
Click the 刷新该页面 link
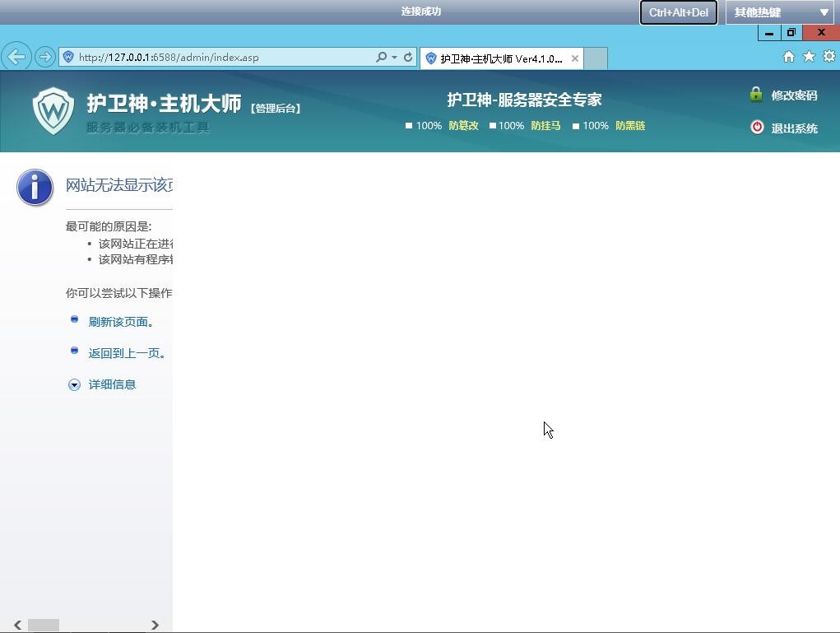(121, 322)
